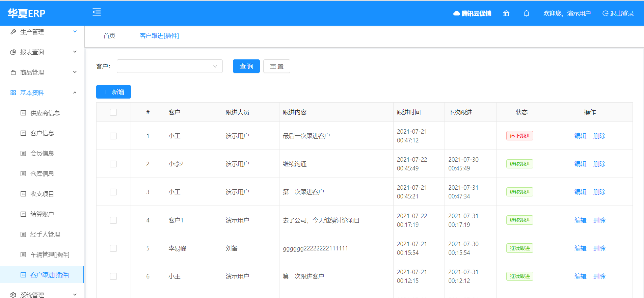This screenshot has width=644, height=298.
Task: Expand the 系统管理 menu chevron
Action: tap(75, 295)
